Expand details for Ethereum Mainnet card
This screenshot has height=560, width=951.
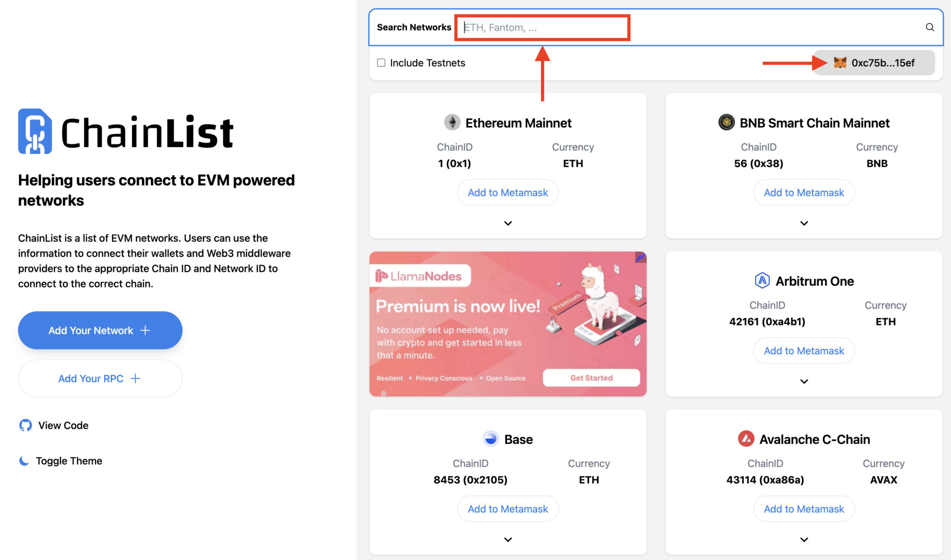point(508,223)
